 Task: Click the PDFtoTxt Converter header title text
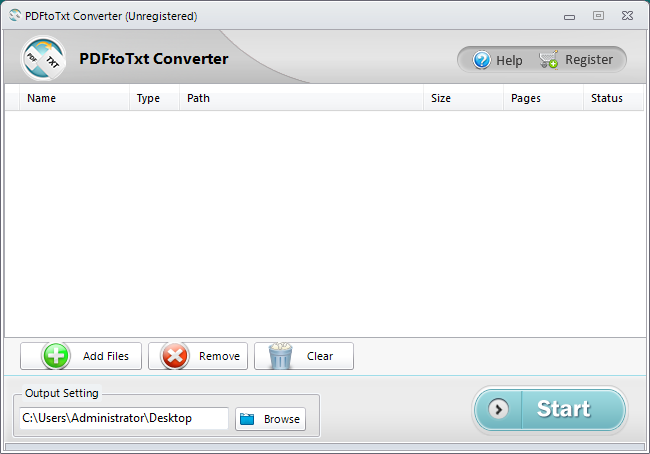click(x=153, y=59)
